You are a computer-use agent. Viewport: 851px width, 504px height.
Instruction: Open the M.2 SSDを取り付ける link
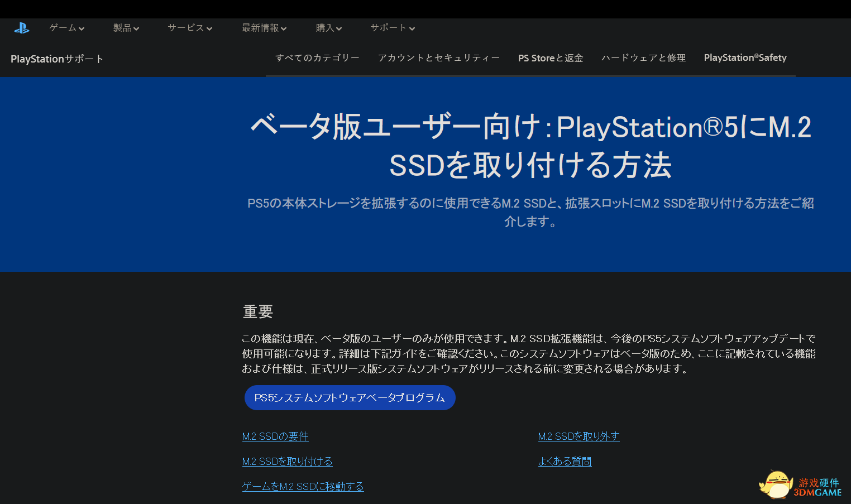click(287, 462)
